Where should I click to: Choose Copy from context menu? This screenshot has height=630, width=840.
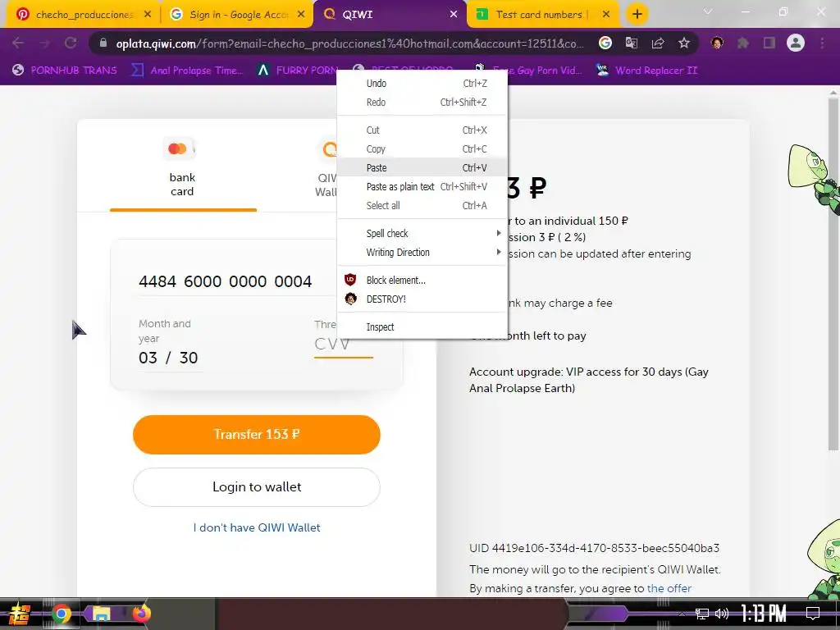(x=422, y=149)
